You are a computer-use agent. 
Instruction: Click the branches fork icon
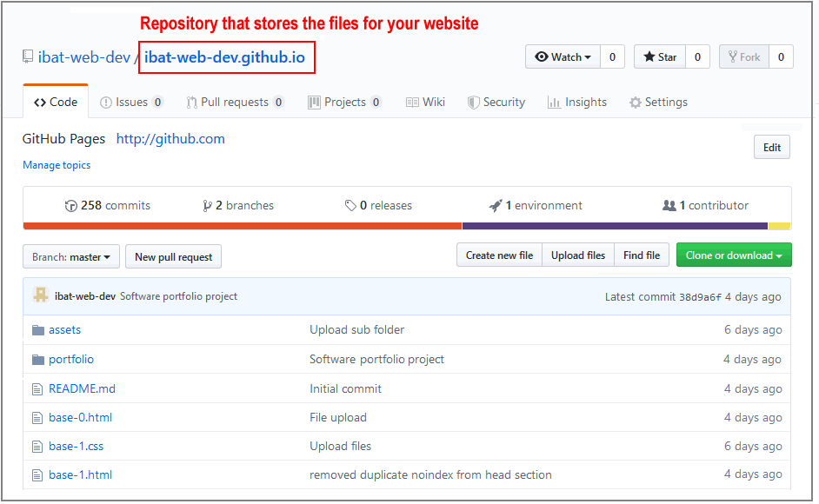(x=208, y=206)
